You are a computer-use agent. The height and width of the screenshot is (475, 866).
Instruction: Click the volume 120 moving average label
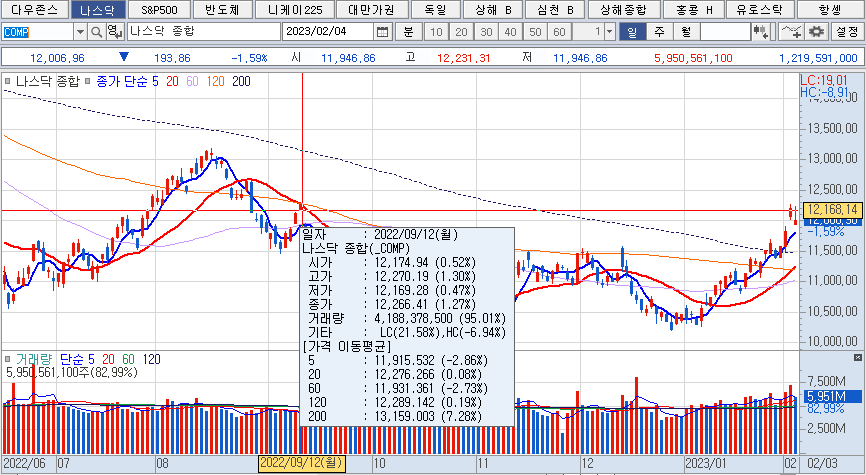tap(151, 360)
